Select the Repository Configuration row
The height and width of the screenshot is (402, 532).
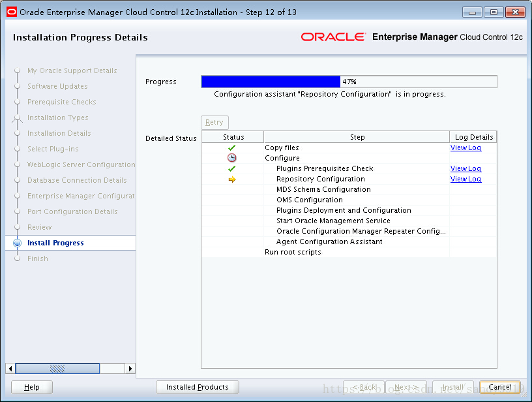349,179
